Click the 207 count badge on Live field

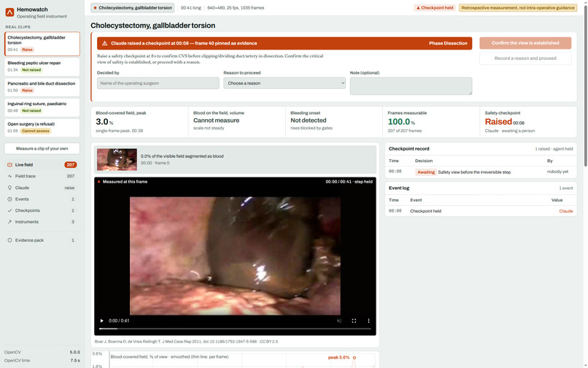coord(70,165)
